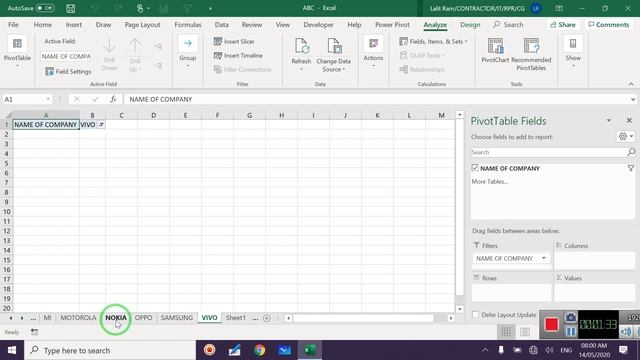This screenshot has width=640, height=360.
Task: Click the Windows Start button
Action: 12,350
